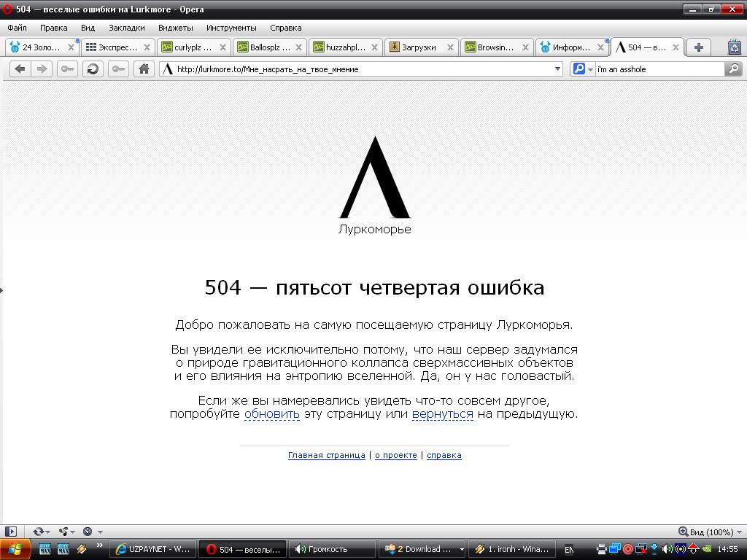This screenshot has height=560, width=747.
Task: Click the volume speaker tray icon
Action: (667, 549)
